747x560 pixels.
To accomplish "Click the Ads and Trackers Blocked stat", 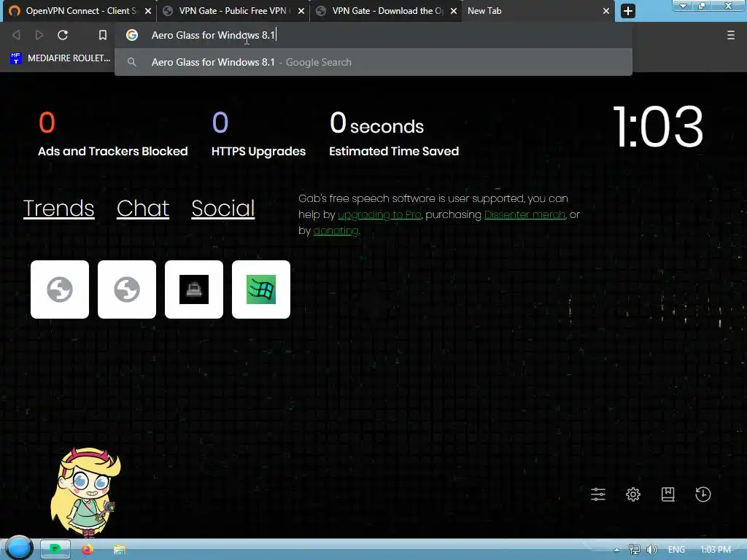I will 113,134.
